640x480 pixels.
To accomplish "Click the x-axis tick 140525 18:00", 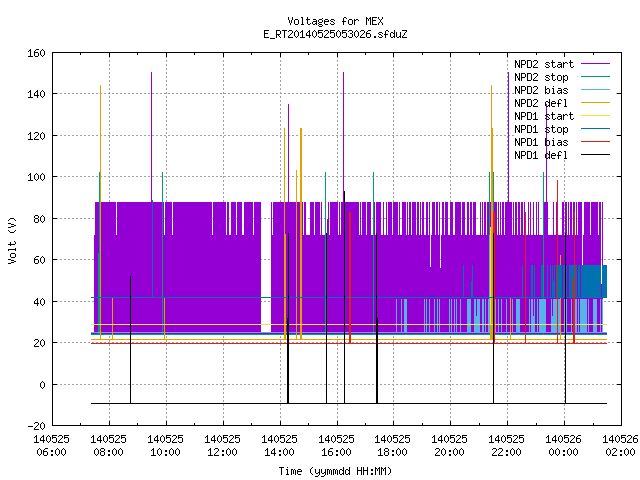I will 393,446.
